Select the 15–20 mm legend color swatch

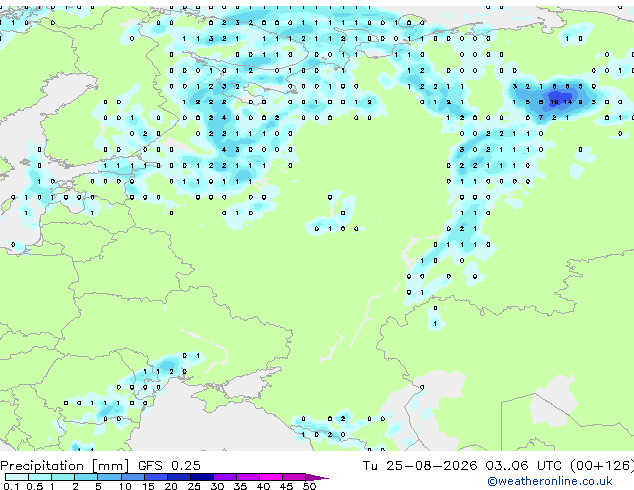tap(155, 477)
